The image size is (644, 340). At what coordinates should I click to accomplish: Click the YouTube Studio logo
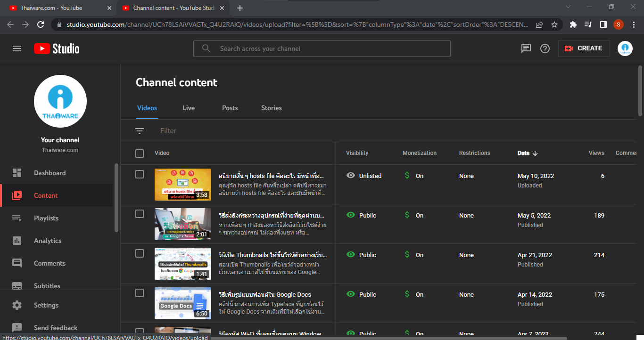coord(57,49)
